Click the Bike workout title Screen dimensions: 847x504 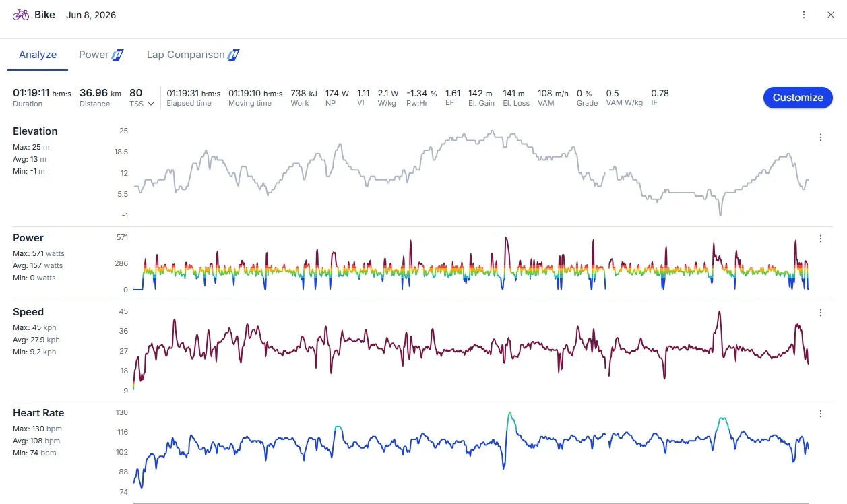coord(44,15)
